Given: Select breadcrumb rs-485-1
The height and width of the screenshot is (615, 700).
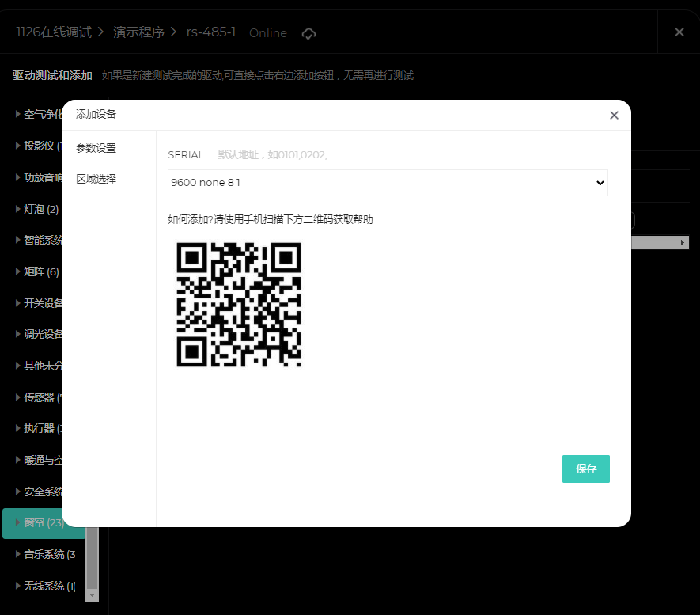Looking at the screenshot, I should [x=210, y=32].
